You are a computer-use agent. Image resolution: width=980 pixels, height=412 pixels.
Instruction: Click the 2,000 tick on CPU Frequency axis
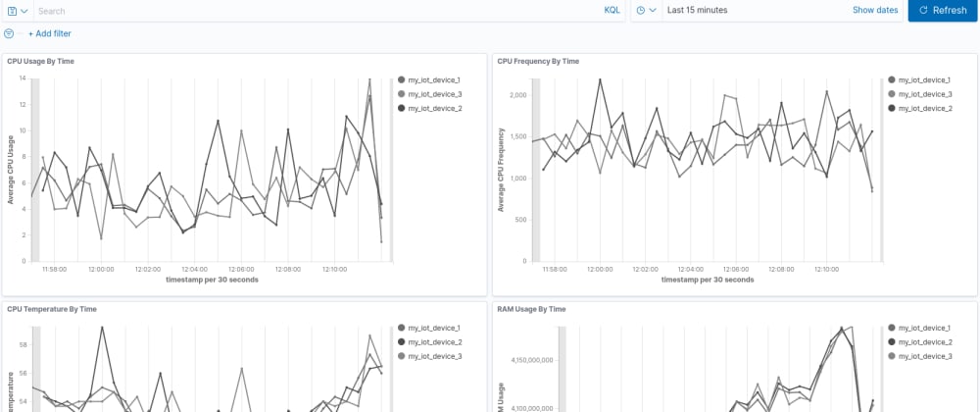click(x=518, y=95)
